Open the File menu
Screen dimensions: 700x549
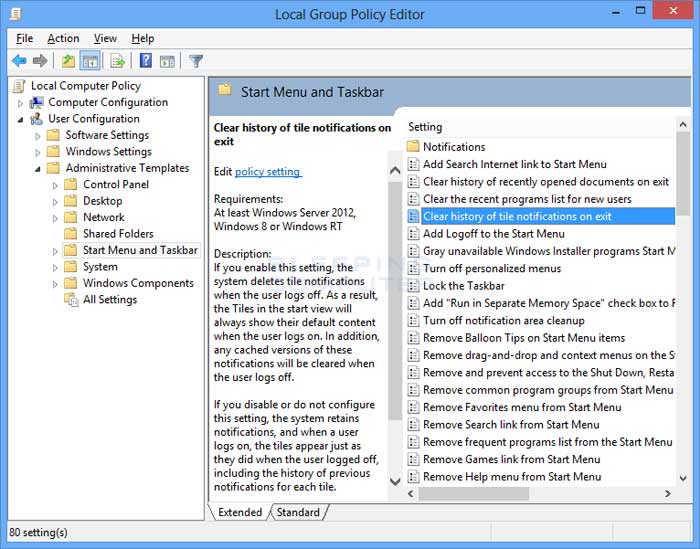point(25,39)
